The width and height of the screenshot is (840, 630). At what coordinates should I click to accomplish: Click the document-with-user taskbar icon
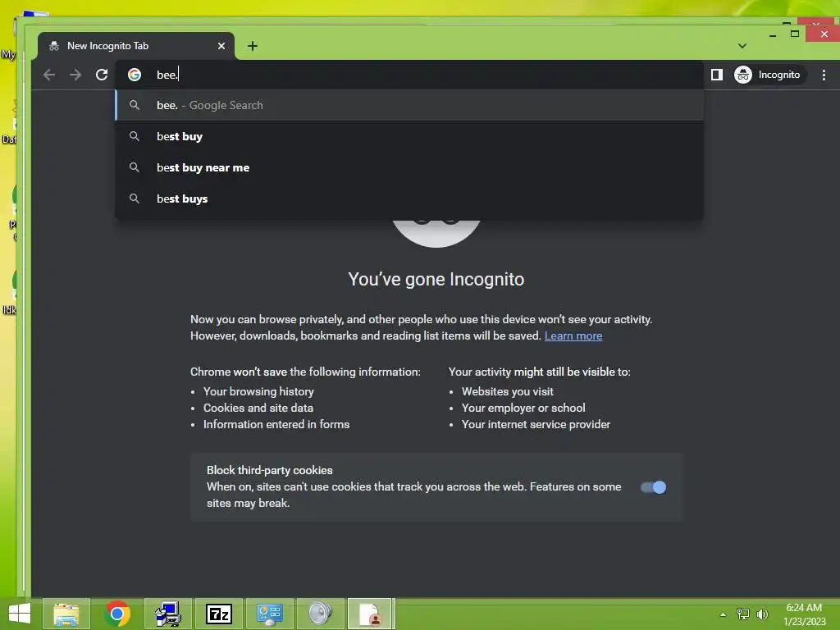click(x=371, y=614)
